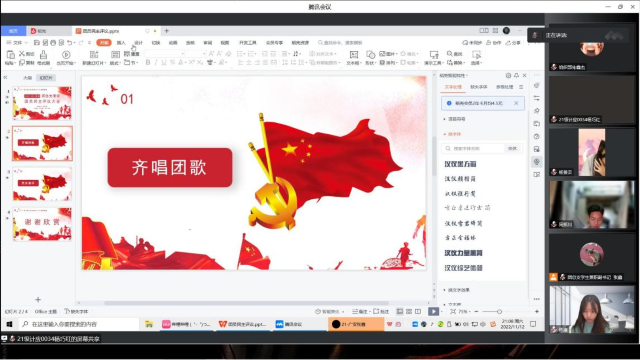
Task: Click Slide Sorter view icon in status bar
Action: tap(409, 311)
